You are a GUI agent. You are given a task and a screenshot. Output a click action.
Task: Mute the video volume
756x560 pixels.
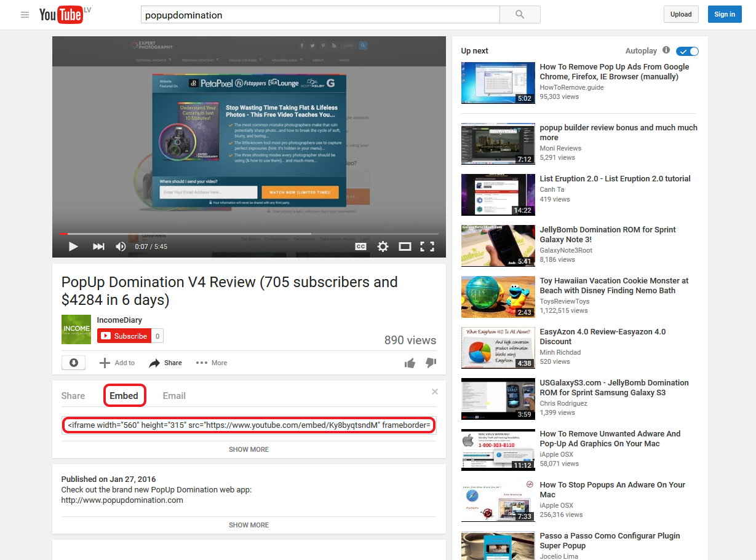(121, 246)
